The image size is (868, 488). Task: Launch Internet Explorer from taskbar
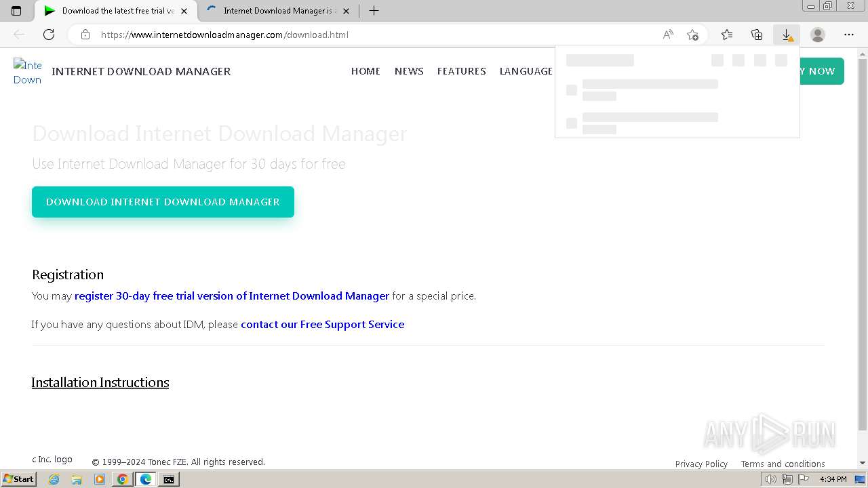pos(54,479)
